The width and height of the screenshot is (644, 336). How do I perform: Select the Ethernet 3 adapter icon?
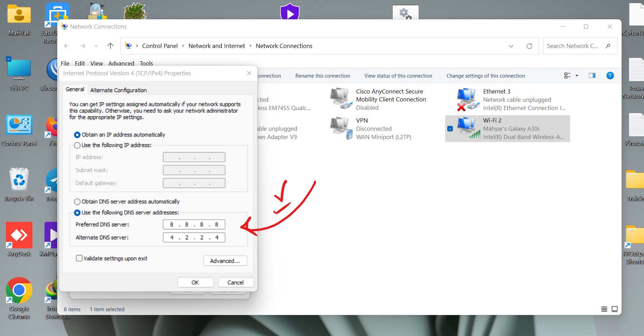click(468, 99)
